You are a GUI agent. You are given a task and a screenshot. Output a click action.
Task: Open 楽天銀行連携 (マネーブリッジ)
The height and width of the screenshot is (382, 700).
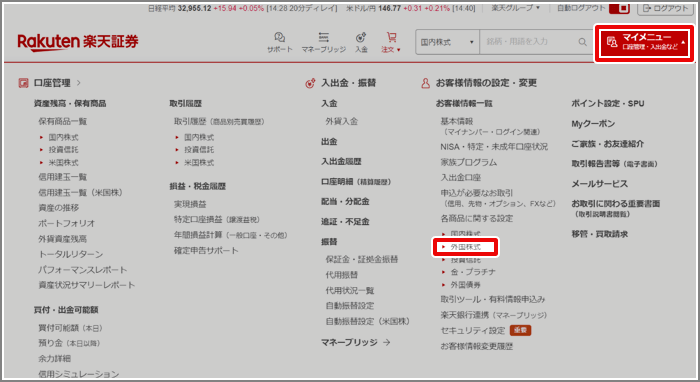[494, 315]
